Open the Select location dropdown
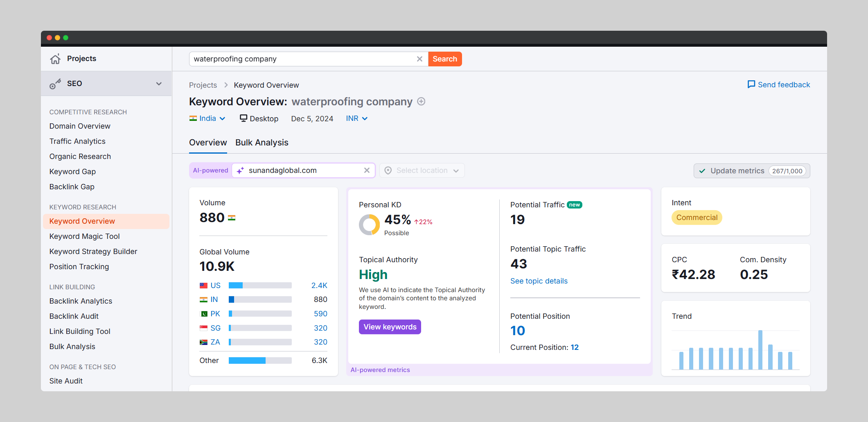Screen dimensions: 868x422 point(422,170)
